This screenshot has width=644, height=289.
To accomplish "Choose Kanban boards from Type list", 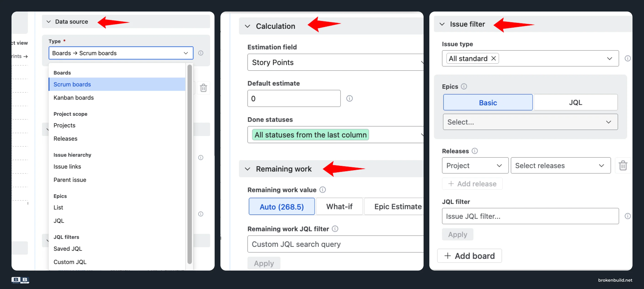I will (x=117, y=98).
